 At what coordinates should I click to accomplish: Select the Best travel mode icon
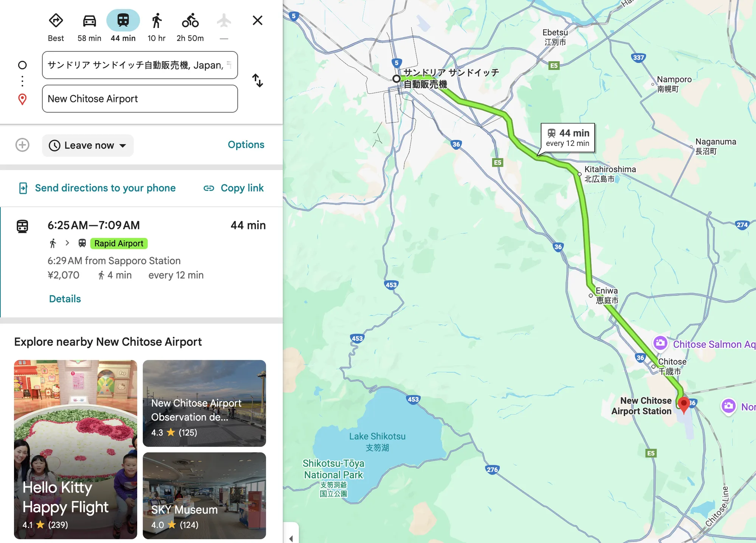tap(56, 20)
